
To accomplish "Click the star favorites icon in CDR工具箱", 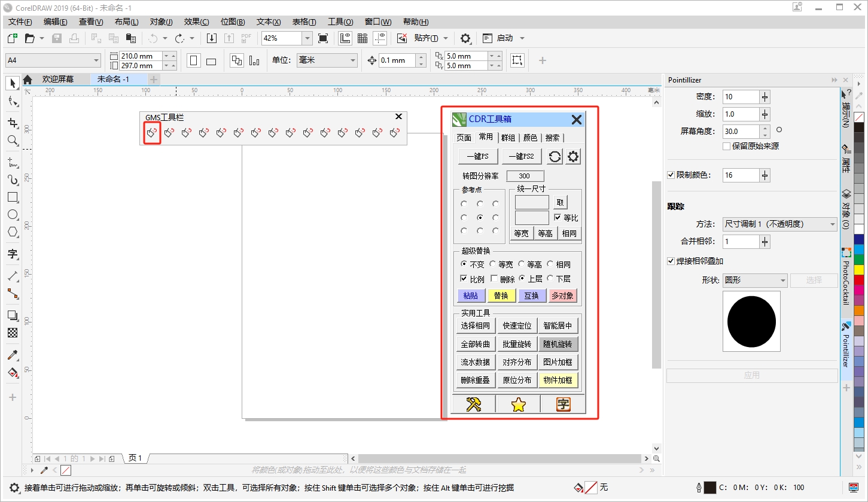I will tap(518, 404).
